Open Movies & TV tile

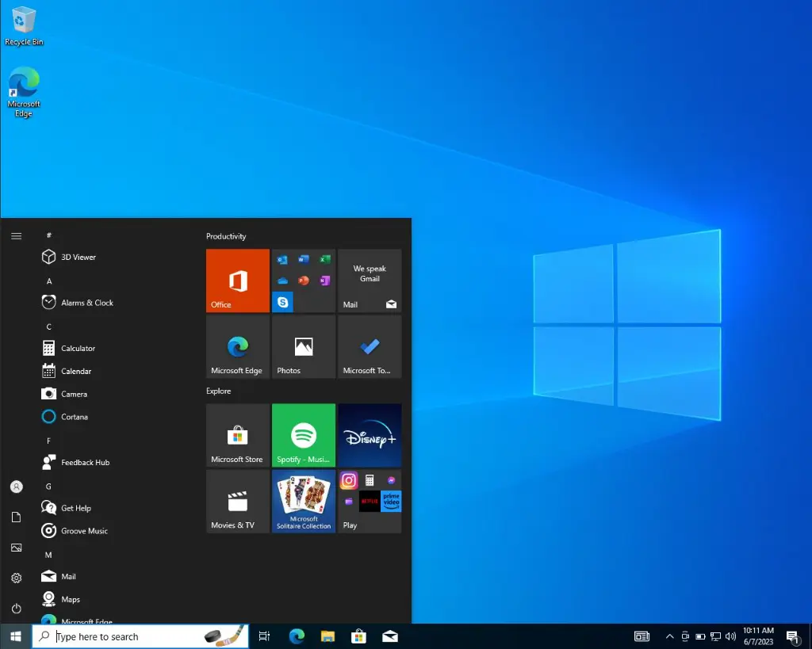237,501
